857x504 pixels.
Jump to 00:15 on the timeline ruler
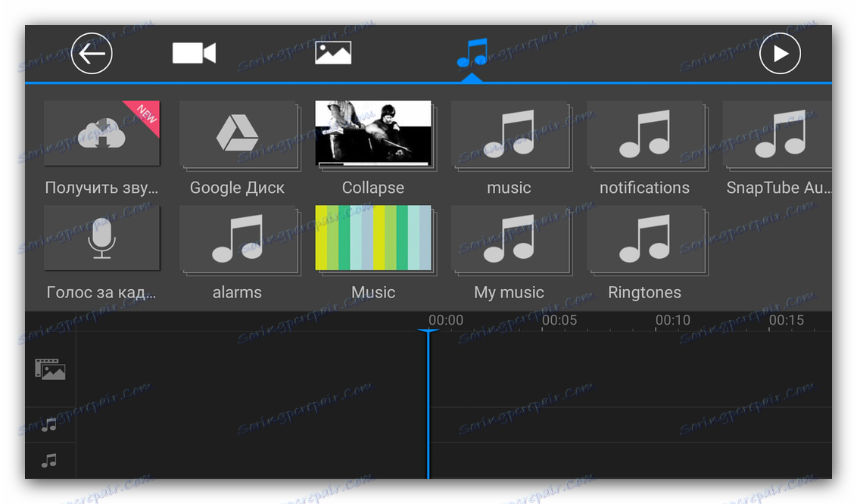click(787, 320)
